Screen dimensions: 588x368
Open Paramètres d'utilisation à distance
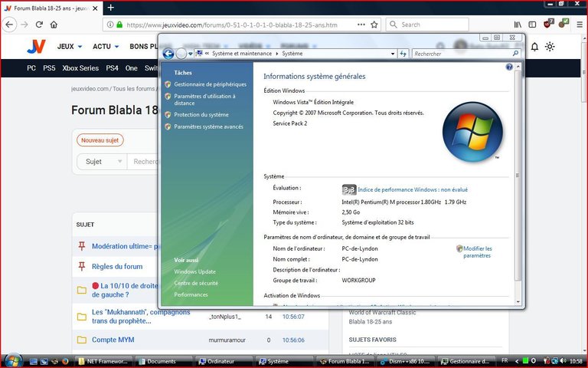tap(204, 100)
